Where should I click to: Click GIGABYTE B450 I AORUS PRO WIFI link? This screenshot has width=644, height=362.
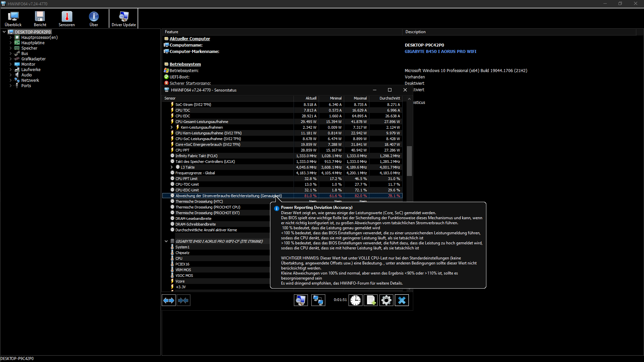coord(440,52)
